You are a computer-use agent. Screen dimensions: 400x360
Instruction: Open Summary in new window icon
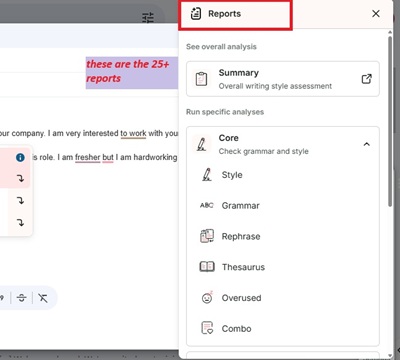(366, 79)
